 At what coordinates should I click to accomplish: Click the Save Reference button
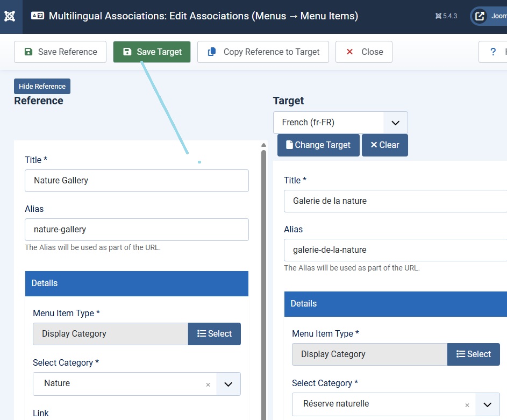pos(60,52)
